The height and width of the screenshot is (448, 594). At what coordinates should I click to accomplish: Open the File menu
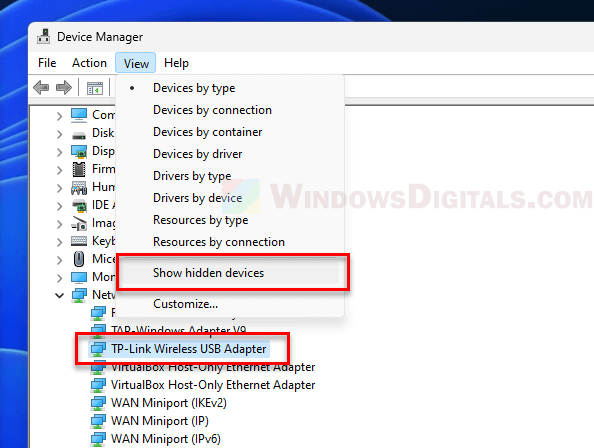coord(47,63)
